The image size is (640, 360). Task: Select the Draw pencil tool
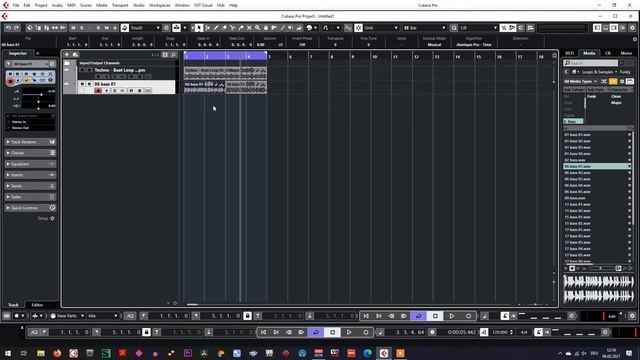click(x=216, y=28)
